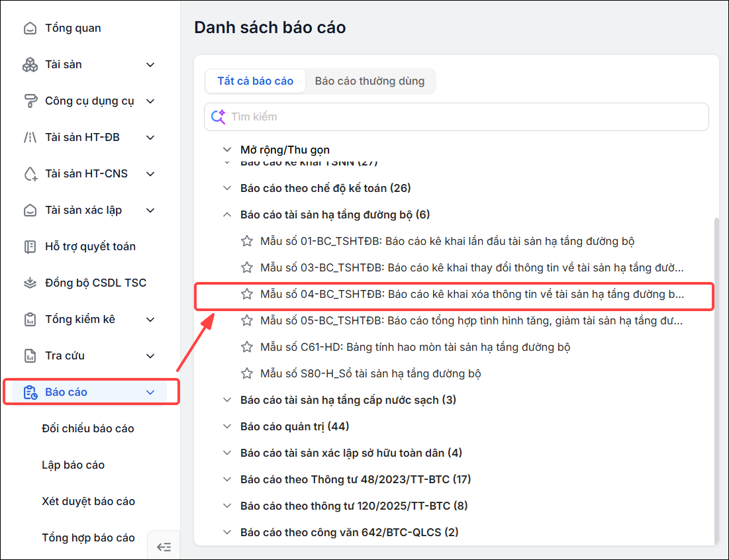This screenshot has width=729, height=560.
Task: Click the Tài sản cubes icon
Action: [x=30, y=65]
